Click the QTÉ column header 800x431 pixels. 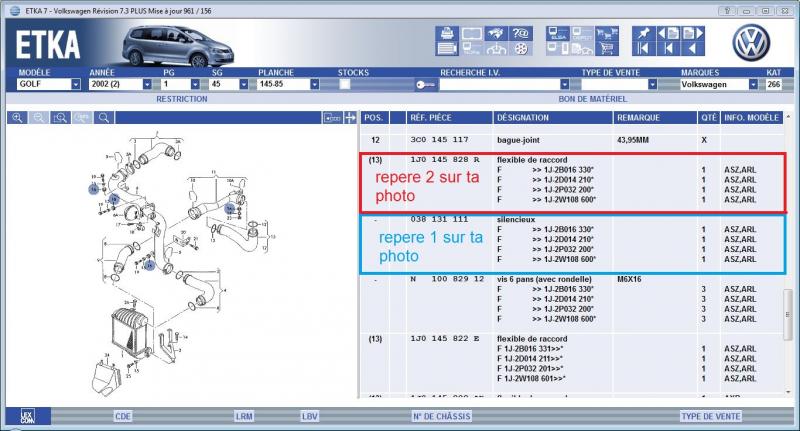click(709, 118)
